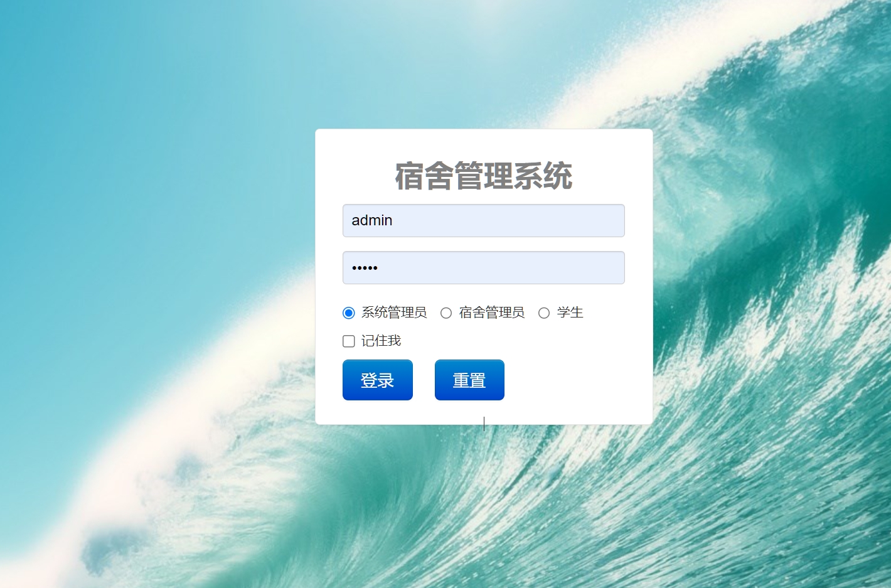Click the password dots in password box

click(365, 268)
